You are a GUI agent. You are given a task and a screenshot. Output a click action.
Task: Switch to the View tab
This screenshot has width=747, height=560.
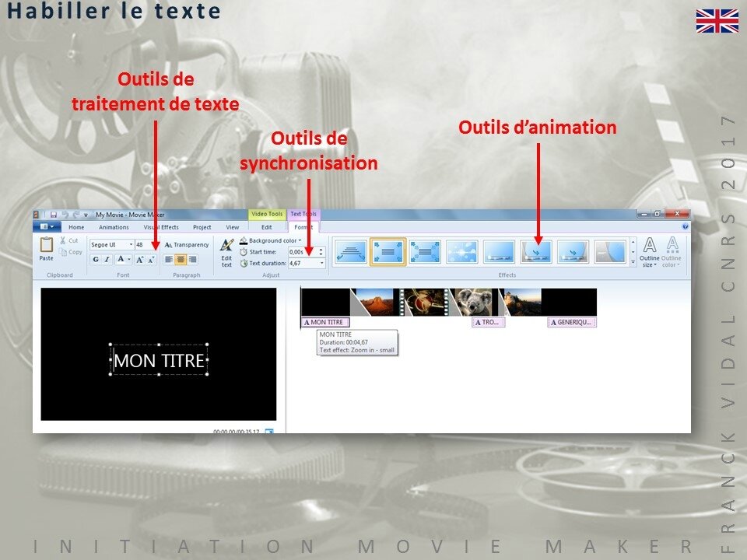(x=233, y=227)
